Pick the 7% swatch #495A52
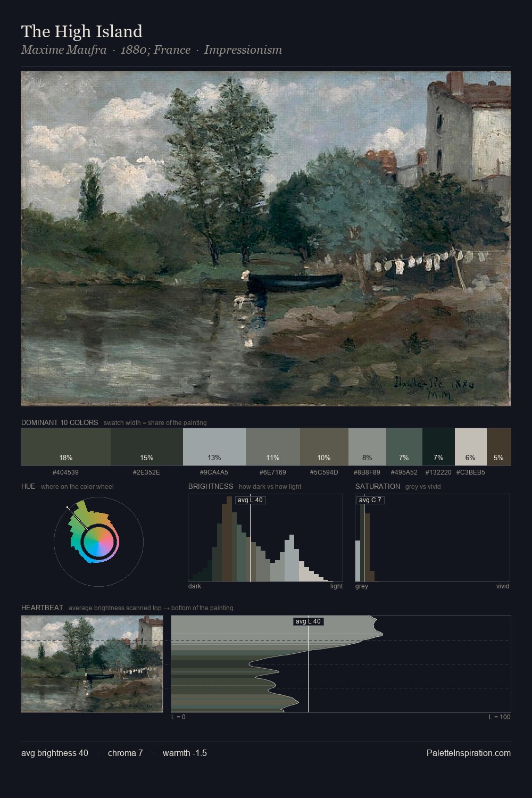Screen dimensions: 532x798 tap(404, 447)
